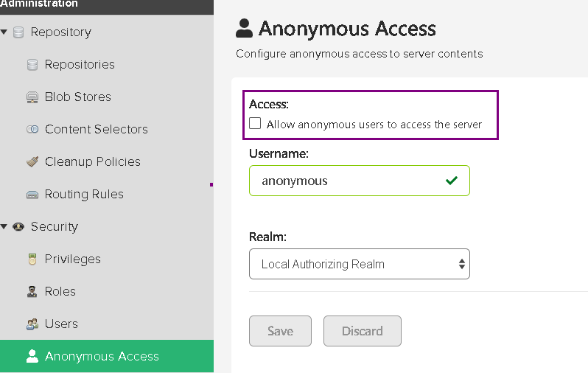This screenshot has width=588, height=373.
Task: Select Content Selectors in the sidebar
Action: (96, 130)
